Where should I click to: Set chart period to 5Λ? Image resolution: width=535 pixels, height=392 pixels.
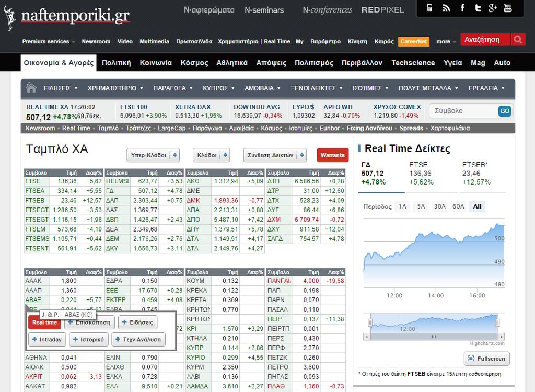tap(421, 206)
